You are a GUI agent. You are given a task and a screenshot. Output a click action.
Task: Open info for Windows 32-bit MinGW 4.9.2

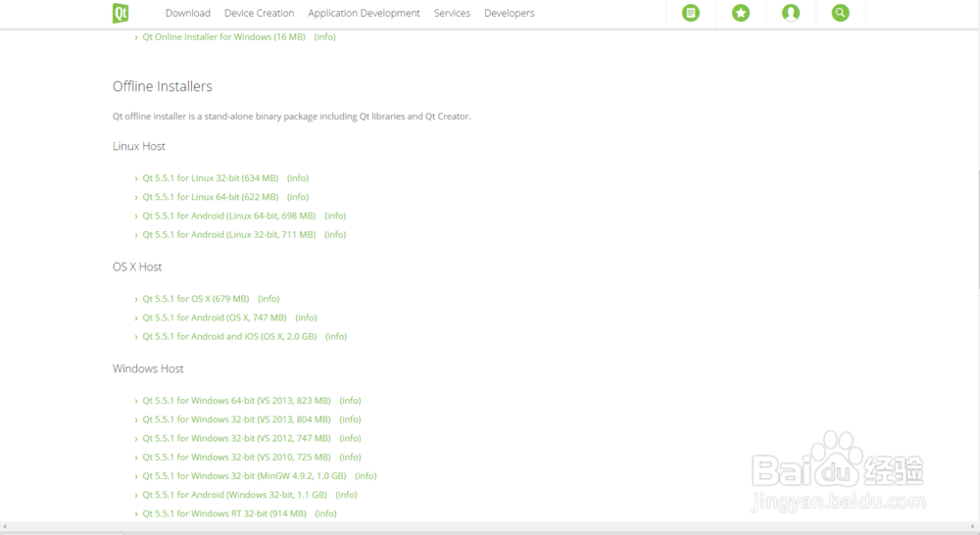point(366,475)
